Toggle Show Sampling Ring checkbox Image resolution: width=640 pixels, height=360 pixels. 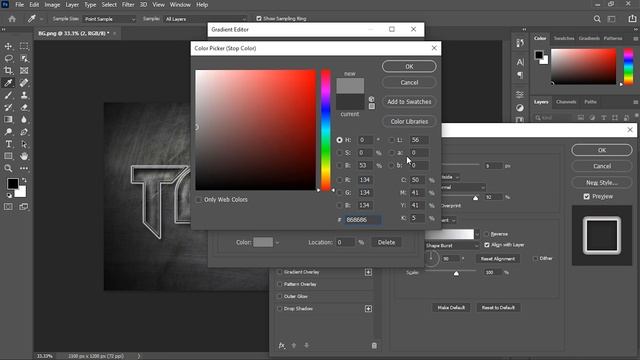coord(259,19)
